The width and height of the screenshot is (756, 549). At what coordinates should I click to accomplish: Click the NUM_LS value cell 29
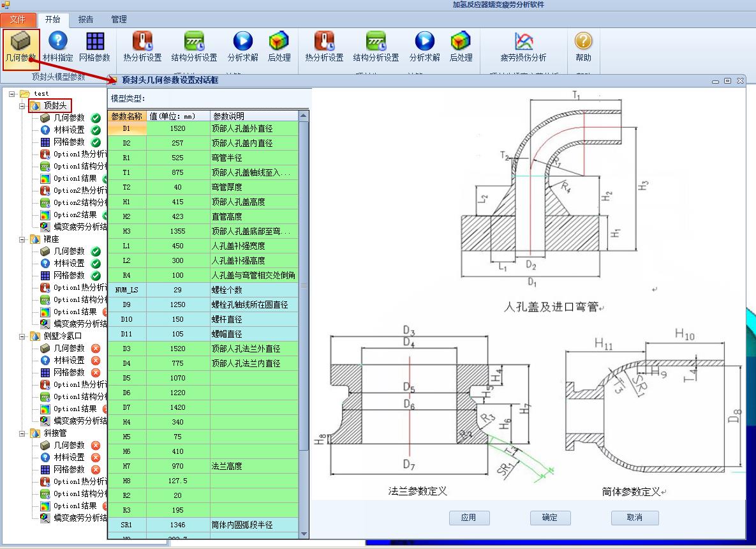178,290
